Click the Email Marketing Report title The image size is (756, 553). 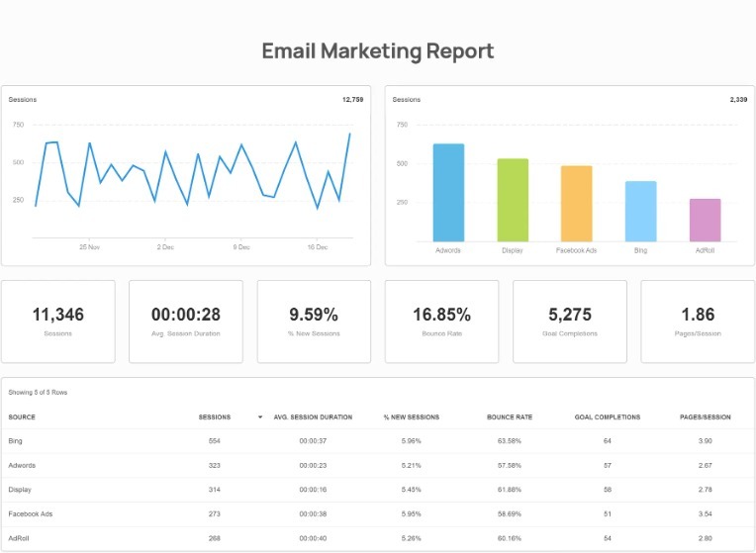click(378, 51)
